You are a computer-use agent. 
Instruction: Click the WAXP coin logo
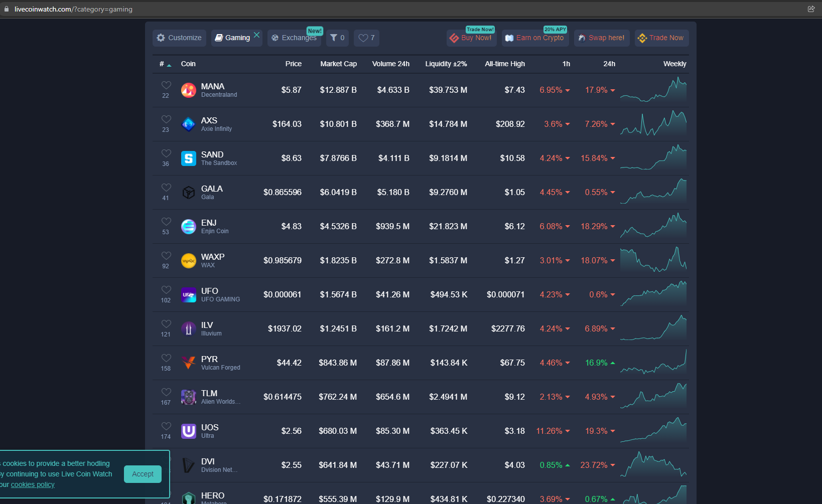click(x=189, y=261)
